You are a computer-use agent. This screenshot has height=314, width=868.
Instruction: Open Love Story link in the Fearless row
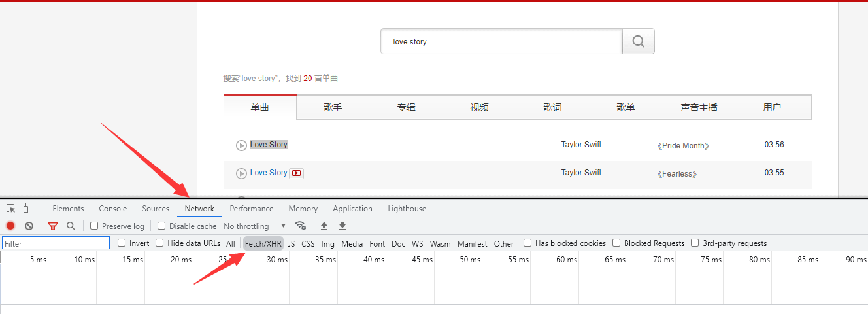tap(269, 173)
